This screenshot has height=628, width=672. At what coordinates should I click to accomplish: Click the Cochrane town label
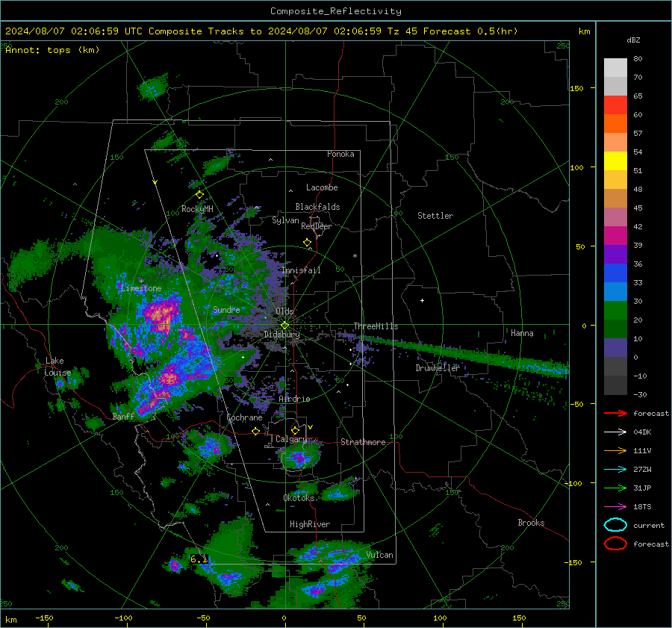(244, 417)
